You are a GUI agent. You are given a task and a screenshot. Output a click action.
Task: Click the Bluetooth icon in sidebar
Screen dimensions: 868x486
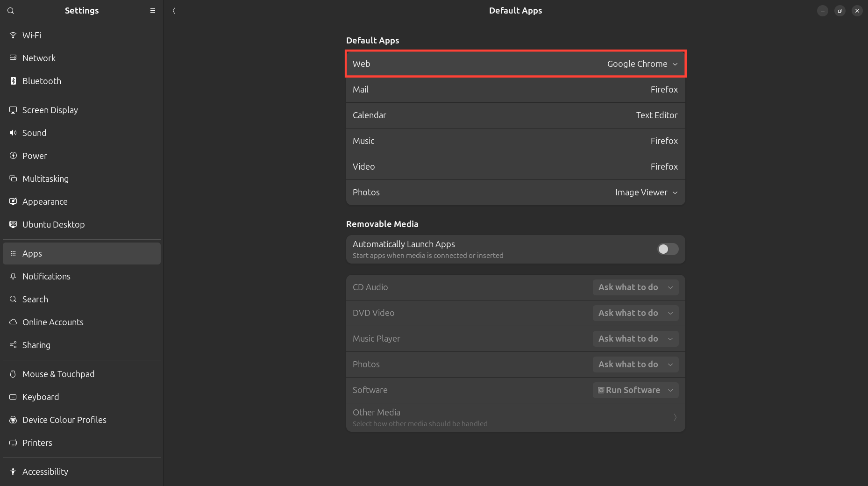13,81
